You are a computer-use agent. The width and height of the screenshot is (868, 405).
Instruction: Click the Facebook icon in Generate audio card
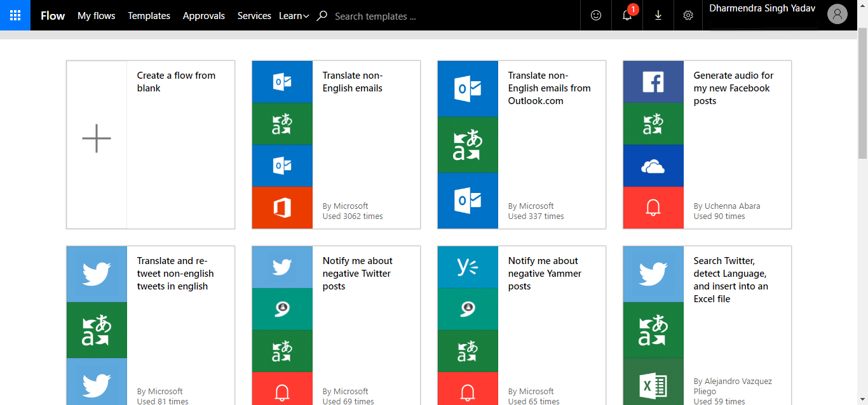click(653, 82)
